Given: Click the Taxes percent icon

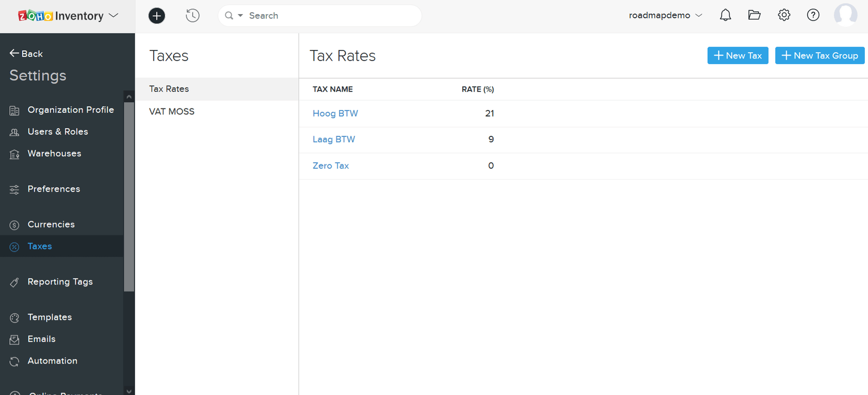Looking at the screenshot, I should (15, 247).
